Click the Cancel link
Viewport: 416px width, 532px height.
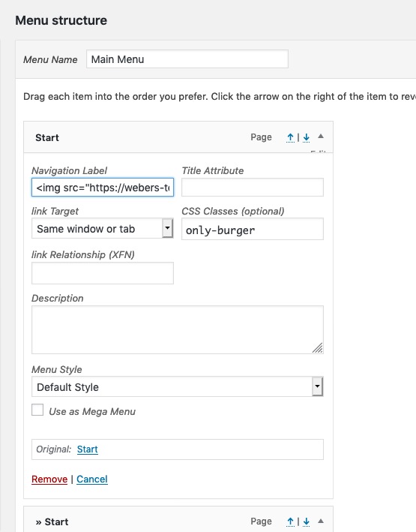coord(92,479)
